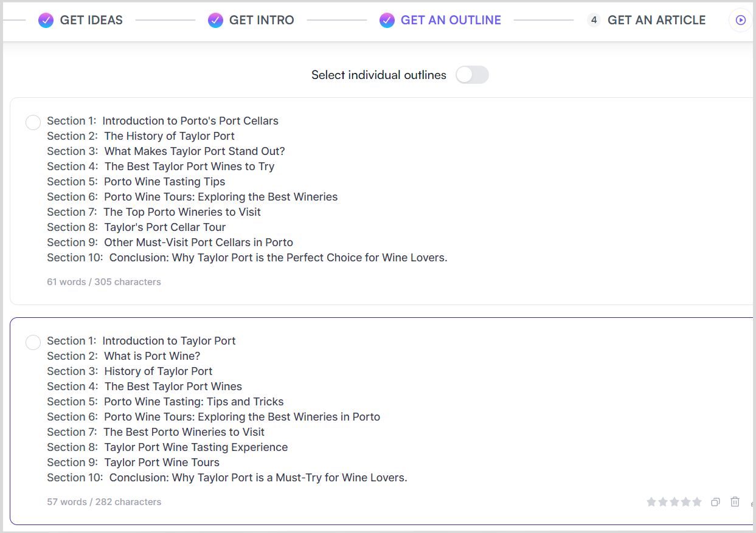Give the second outline a three-star rating
This screenshot has width=756, height=533.
[675, 501]
